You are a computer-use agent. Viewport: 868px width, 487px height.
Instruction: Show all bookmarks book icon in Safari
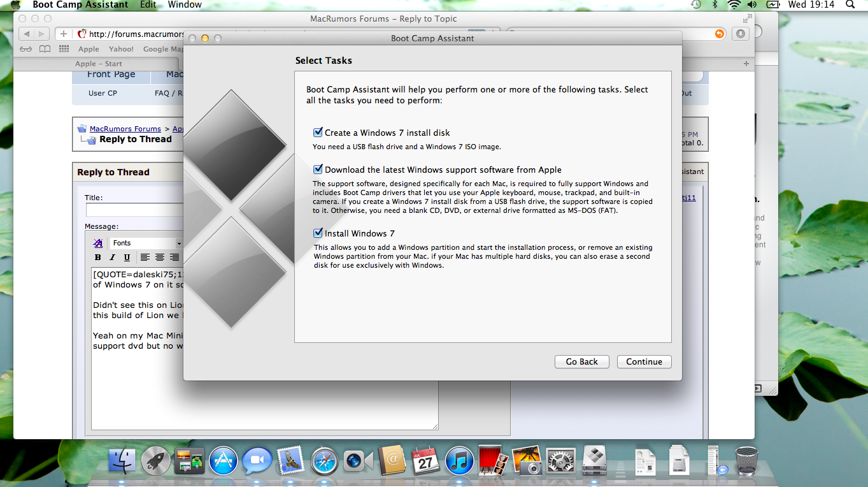tap(45, 49)
